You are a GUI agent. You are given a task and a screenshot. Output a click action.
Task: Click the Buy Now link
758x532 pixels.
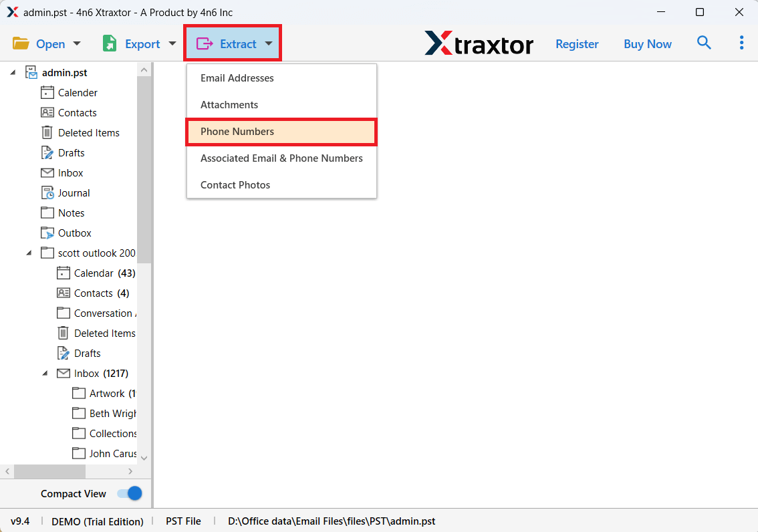pos(647,44)
